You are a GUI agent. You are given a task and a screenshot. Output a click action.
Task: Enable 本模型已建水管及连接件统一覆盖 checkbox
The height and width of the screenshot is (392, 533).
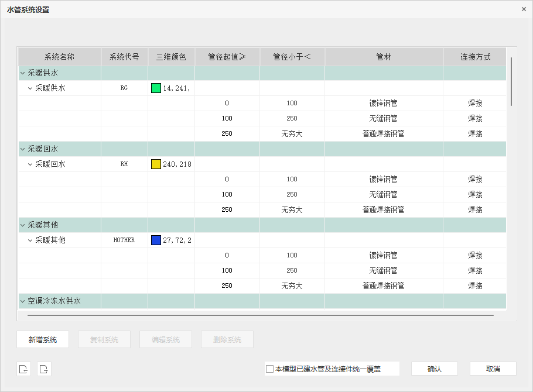270,369
